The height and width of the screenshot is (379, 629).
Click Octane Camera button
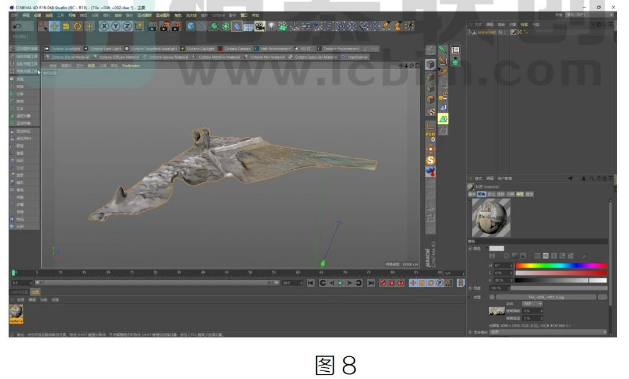(234, 49)
